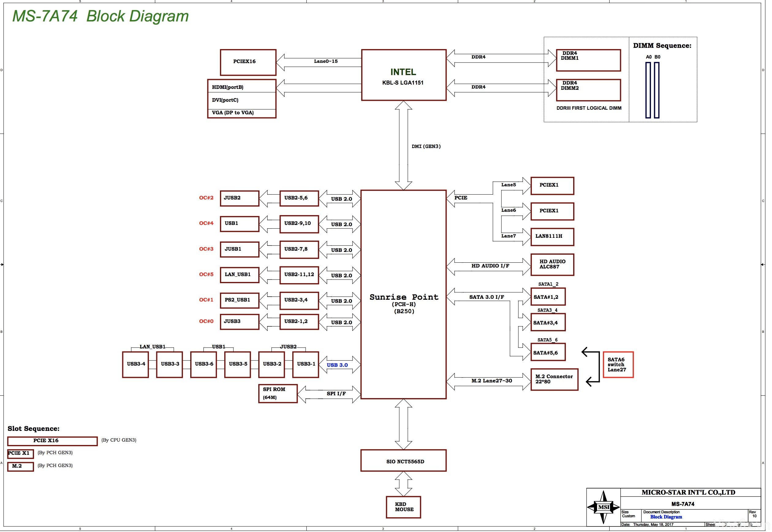Click the 'USB3-5' block

pyautogui.click(x=237, y=365)
